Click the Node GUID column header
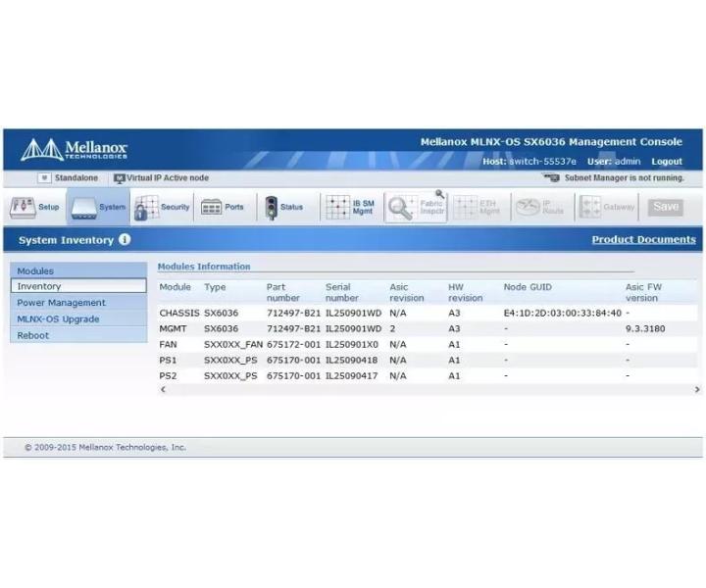The width and height of the screenshot is (706, 588). (528, 287)
